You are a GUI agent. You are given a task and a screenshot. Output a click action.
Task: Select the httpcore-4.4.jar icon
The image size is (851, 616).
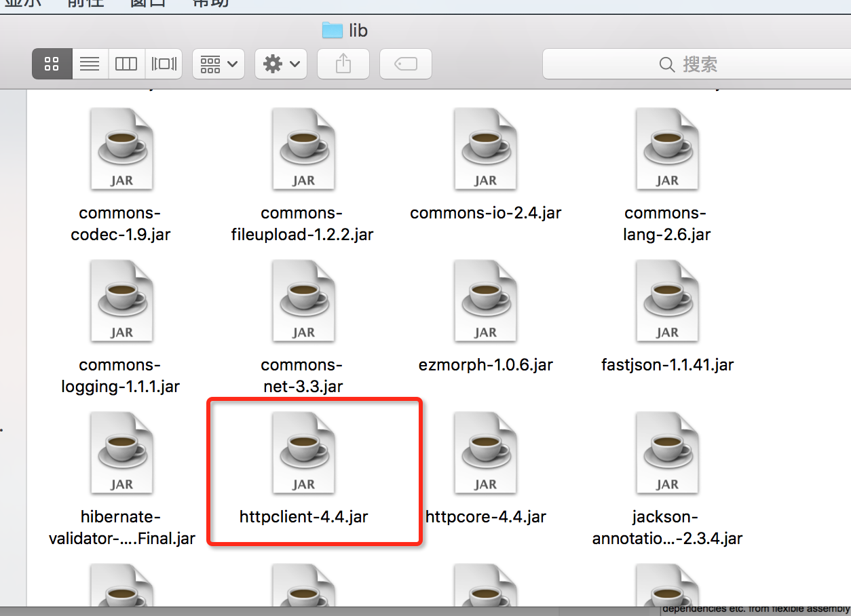(x=485, y=453)
